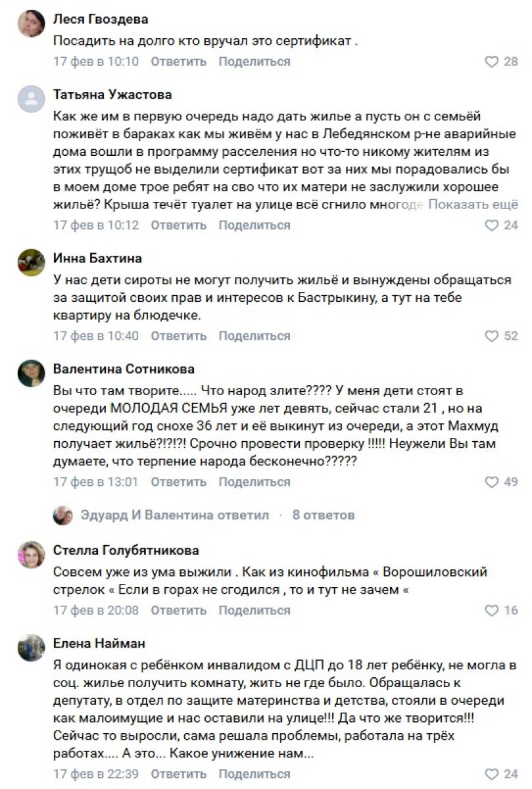Heart Стелла Голубятникова's comment
532x789 pixels.
[x=492, y=610]
